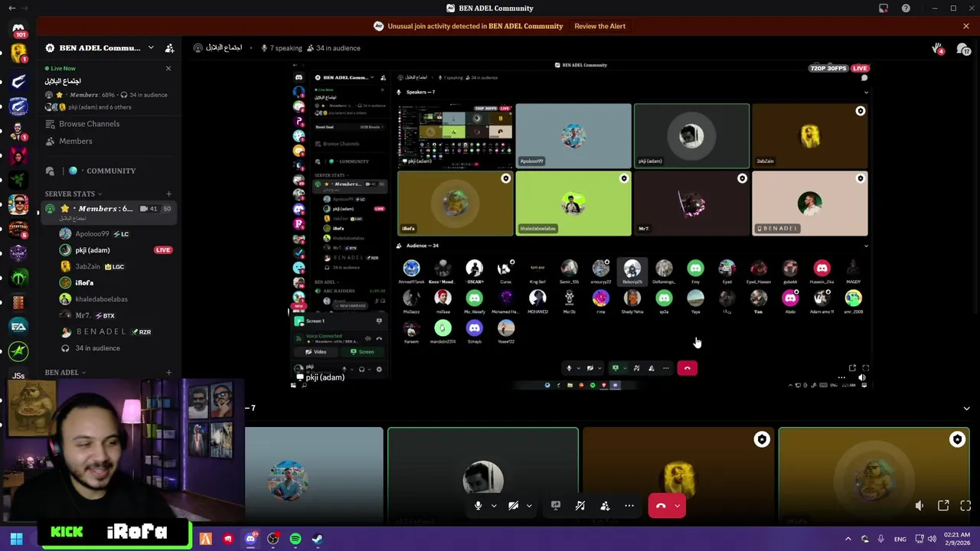Click the 720P 30FPS stream quality badge

point(828,68)
